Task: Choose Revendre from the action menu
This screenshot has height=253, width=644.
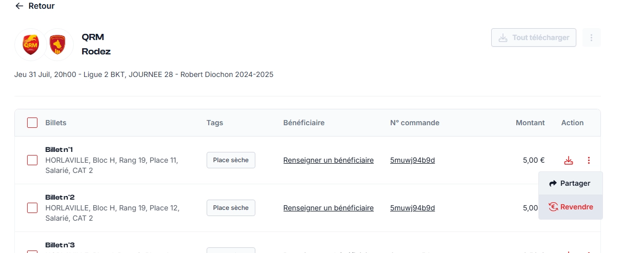Action: (570, 207)
